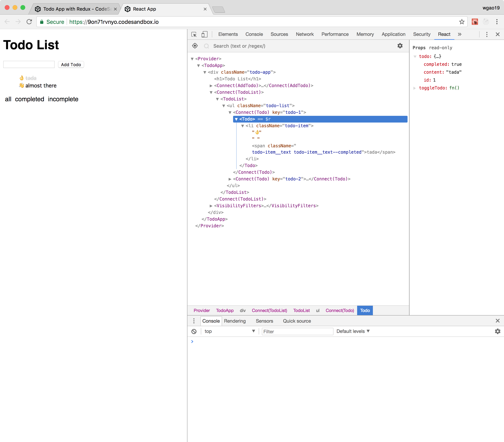Viewport: 504px width, 442px height.
Task: Click the console Filter input field
Action: pos(297,331)
